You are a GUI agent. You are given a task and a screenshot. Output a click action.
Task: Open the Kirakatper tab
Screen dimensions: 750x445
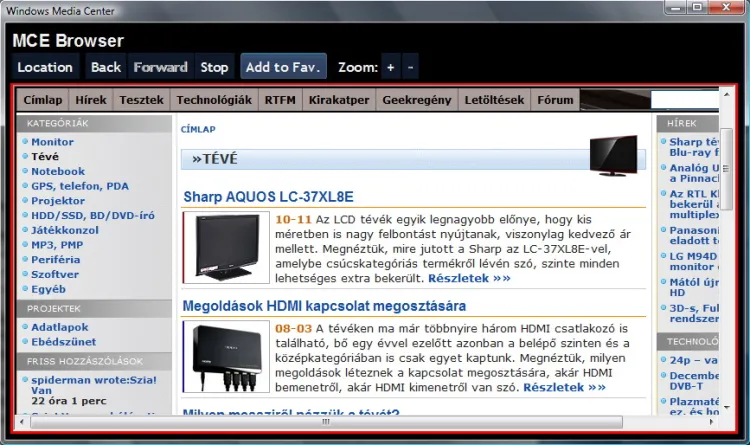point(339,100)
